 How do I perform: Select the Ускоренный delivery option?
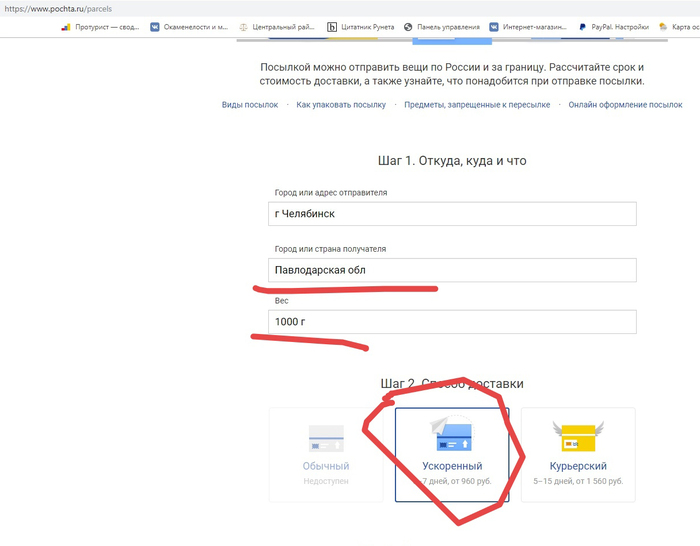tap(452, 454)
